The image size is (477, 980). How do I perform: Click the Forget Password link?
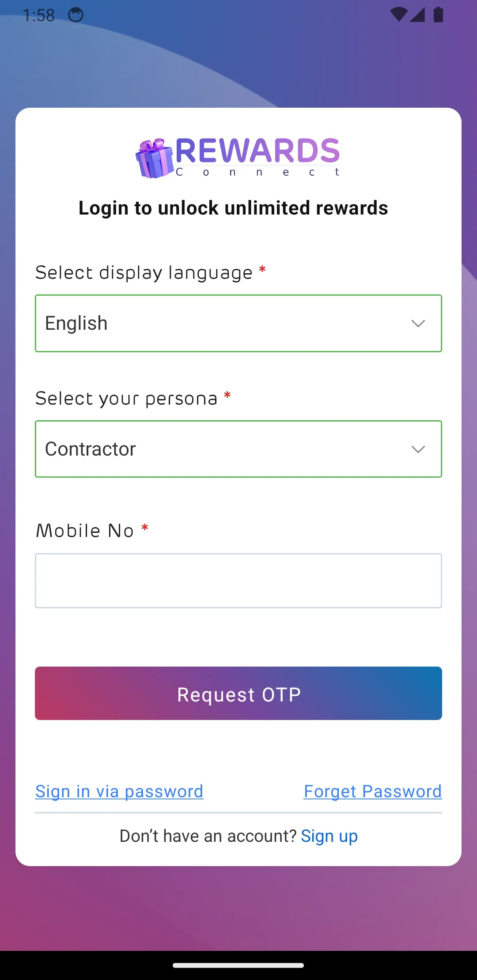pos(373,792)
